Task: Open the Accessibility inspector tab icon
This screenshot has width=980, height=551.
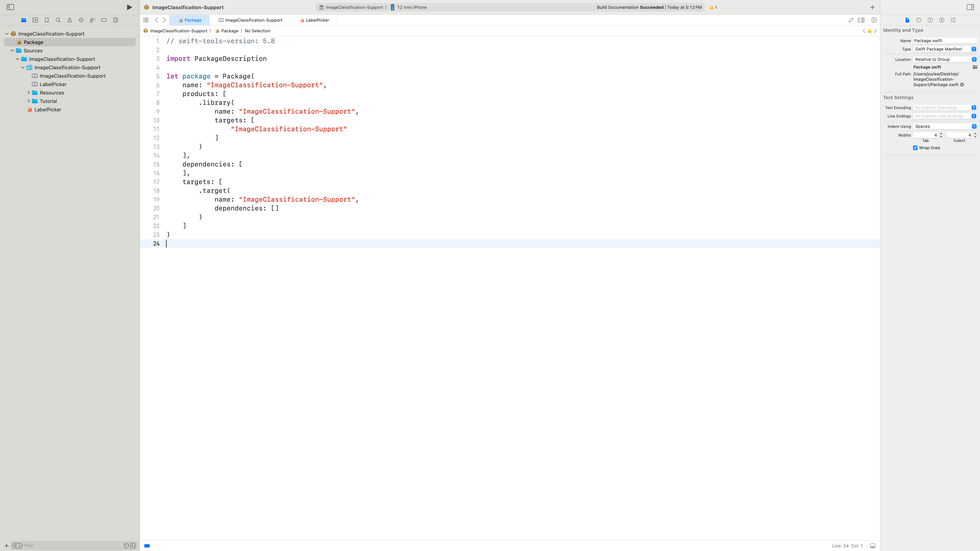Action: pyautogui.click(x=941, y=20)
